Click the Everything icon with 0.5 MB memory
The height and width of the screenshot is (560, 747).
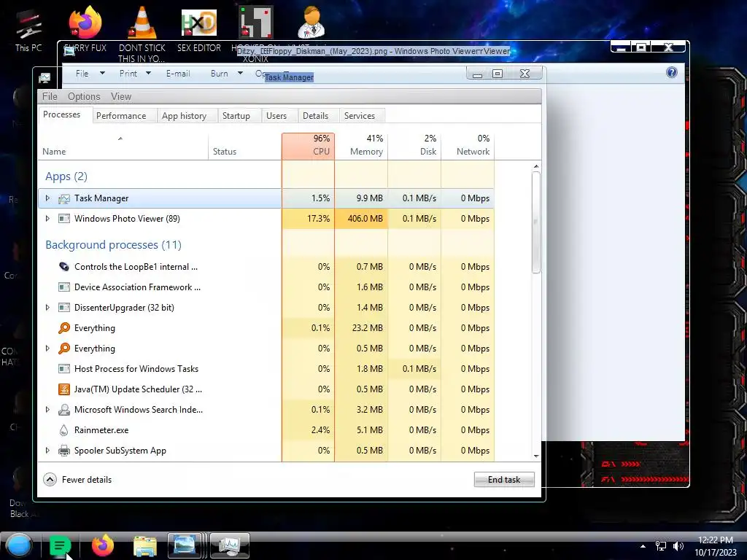coord(64,349)
